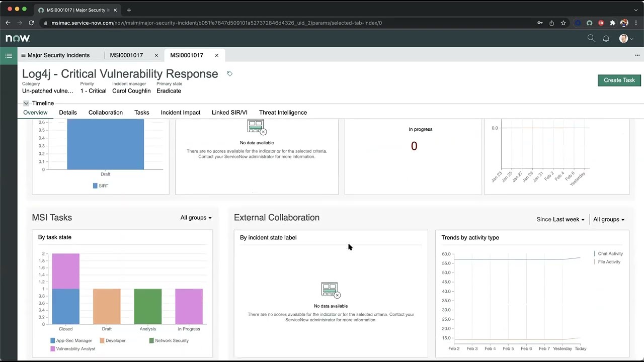Collapse the Timeline section chevron

pyautogui.click(x=26, y=103)
